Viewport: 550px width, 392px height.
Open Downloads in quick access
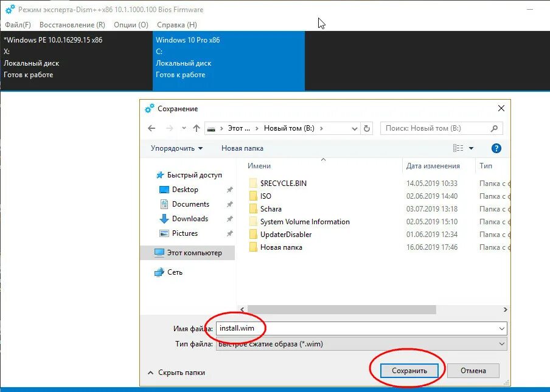click(190, 219)
